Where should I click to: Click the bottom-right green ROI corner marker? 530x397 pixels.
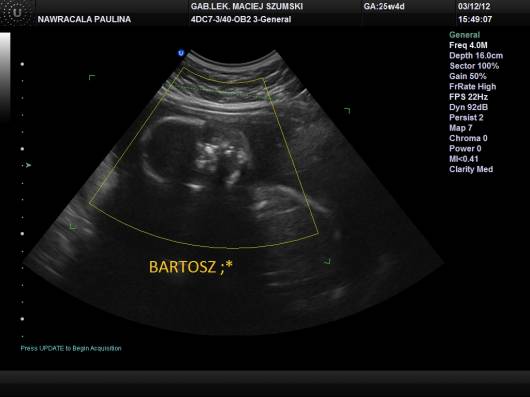pyautogui.click(x=327, y=261)
